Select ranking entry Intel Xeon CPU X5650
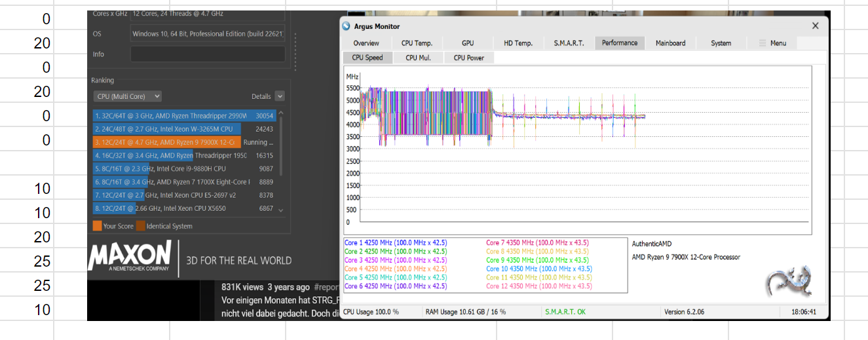868x340 pixels. coord(184,208)
